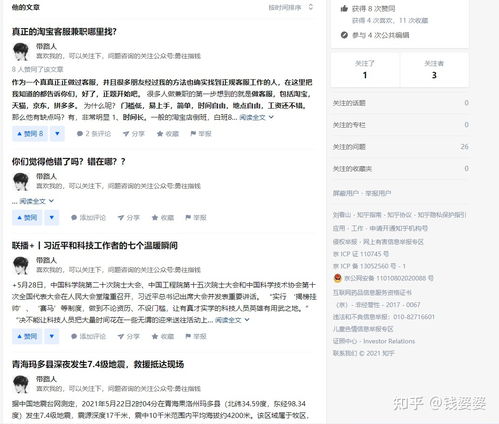Viewport: 499px width, 424px height.
Task: Favorite the 你们觉得他错了吗 article
Action: point(163,218)
